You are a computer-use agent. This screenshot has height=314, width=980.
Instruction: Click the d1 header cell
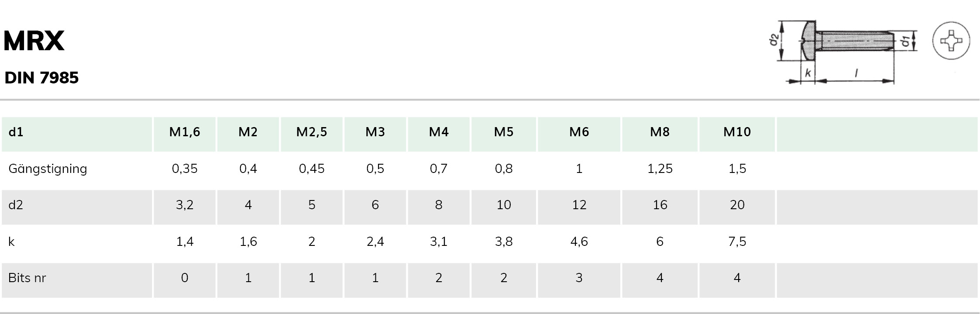[77, 132]
